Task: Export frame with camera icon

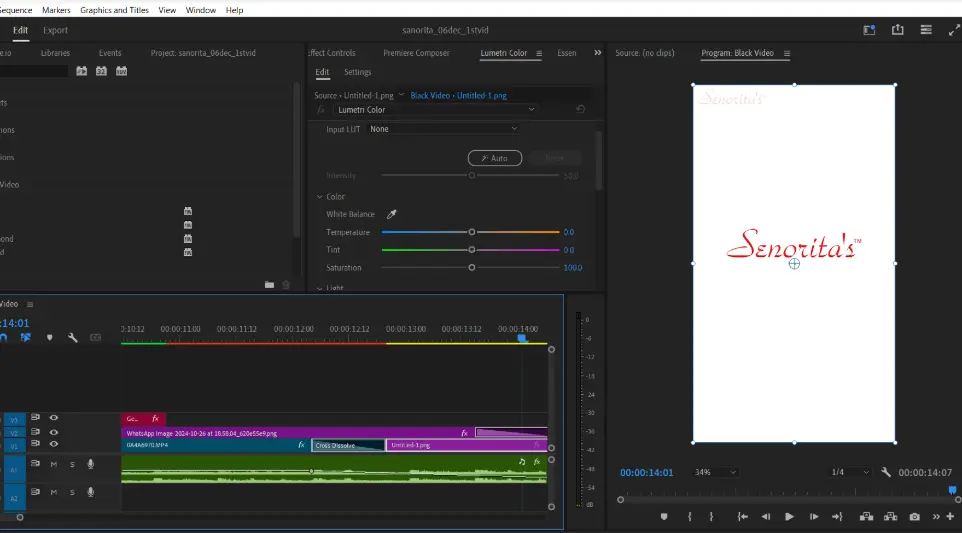Action: [914, 516]
